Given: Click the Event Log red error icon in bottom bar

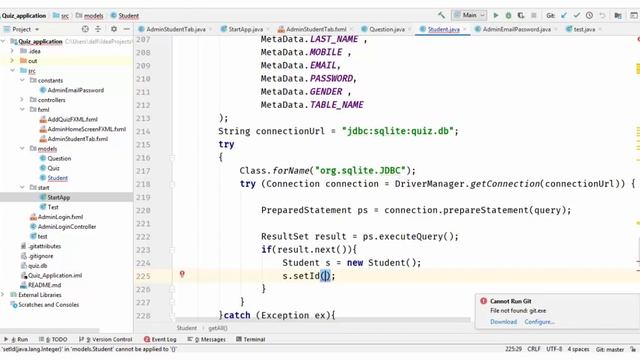Looking at the screenshot, I should (147, 339).
